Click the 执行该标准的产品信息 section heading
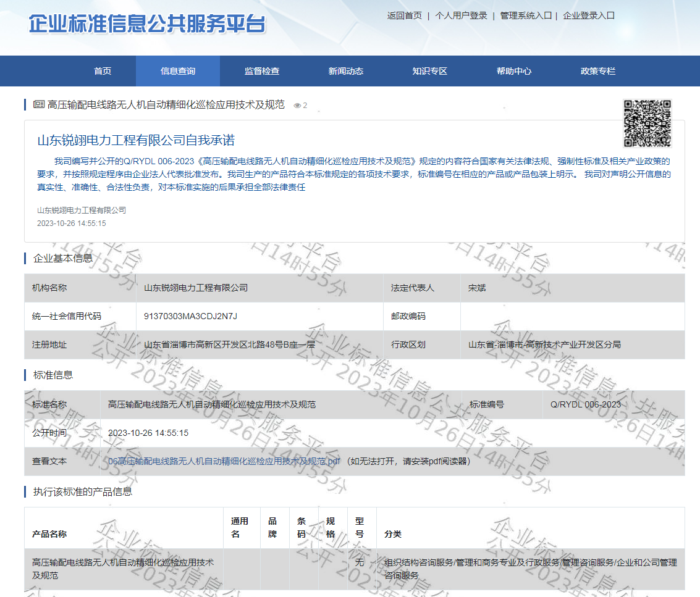This screenshot has width=700, height=597. pyautogui.click(x=83, y=491)
